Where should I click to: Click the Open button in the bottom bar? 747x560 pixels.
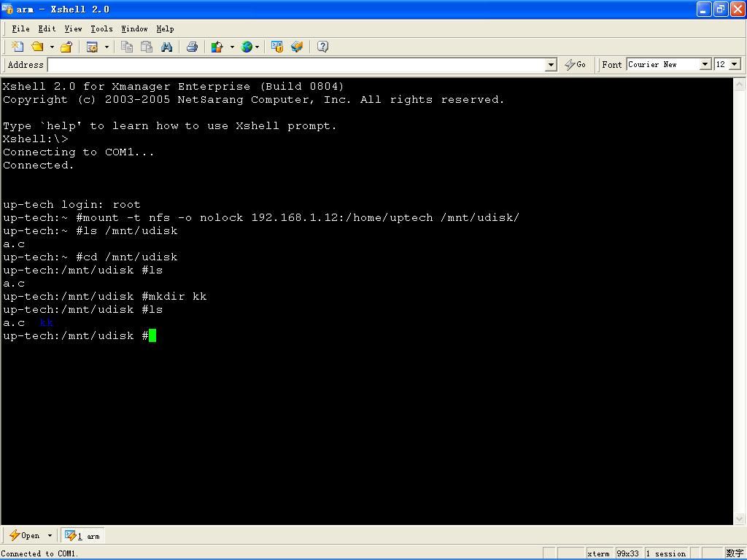[25, 536]
